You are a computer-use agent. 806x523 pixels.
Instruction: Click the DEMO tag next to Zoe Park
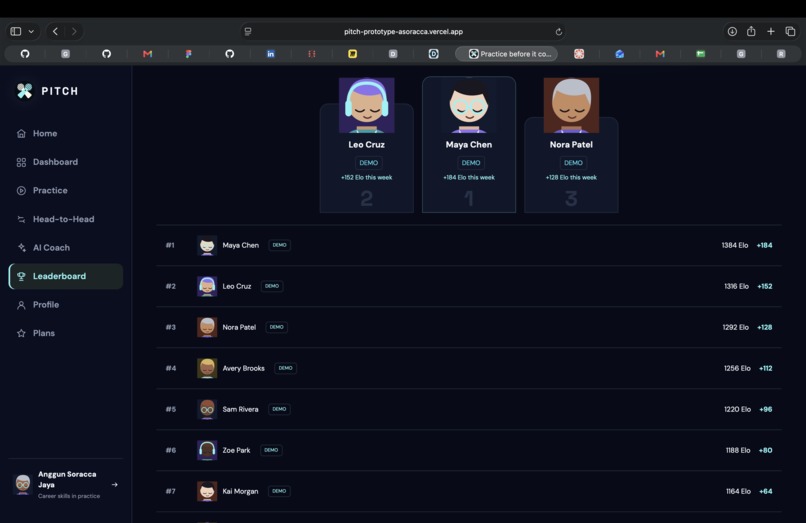click(x=271, y=450)
